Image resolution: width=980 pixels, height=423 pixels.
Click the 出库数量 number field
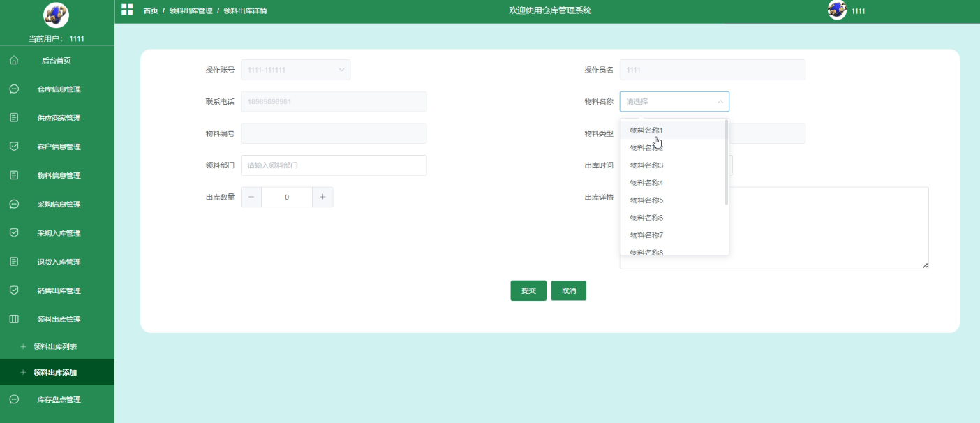(x=287, y=198)
